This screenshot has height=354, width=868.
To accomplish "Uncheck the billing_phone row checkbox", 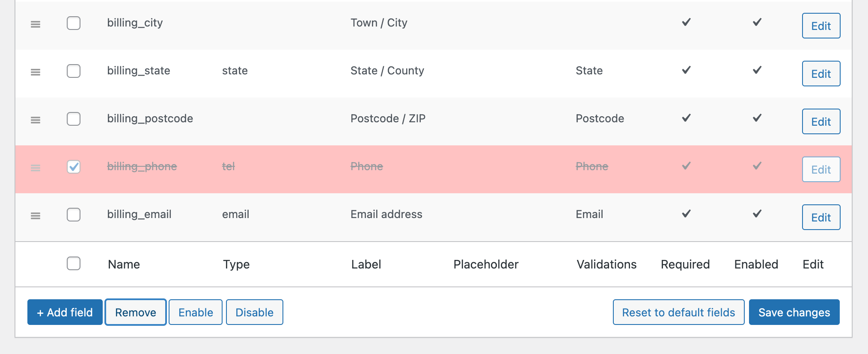I will (73, 168).
